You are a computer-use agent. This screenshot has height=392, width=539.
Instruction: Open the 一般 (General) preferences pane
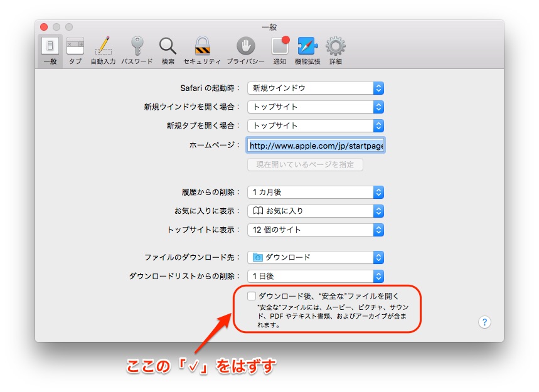[50, 51]
